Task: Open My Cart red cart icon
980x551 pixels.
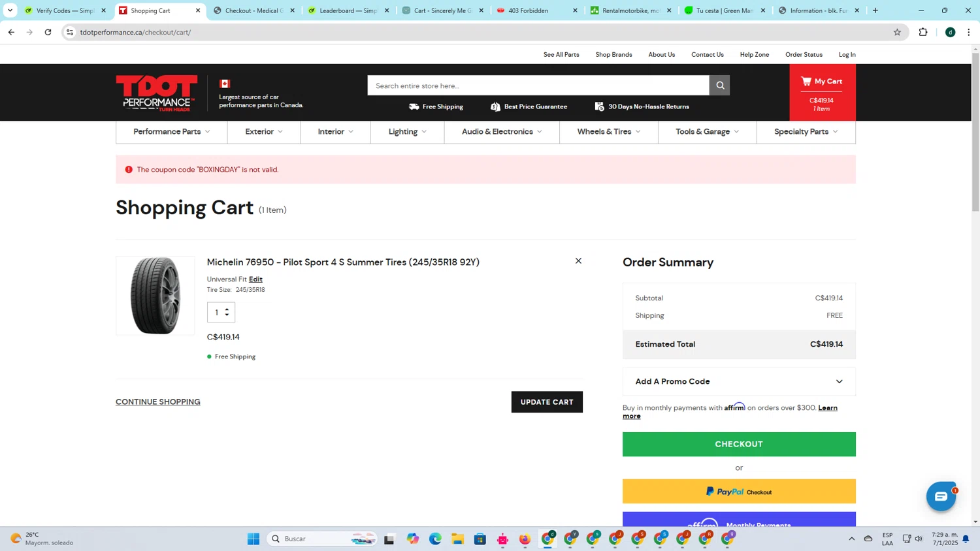Action: coord(806,82)
